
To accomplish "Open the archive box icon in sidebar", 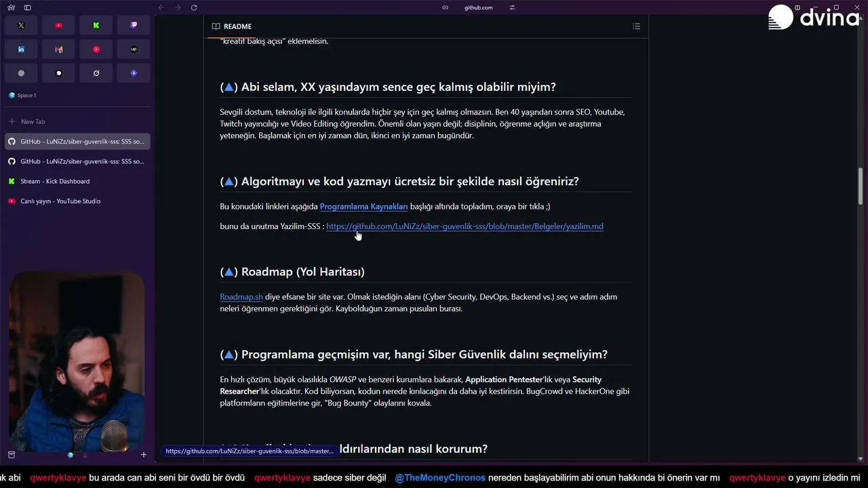I will click(12, 455).
